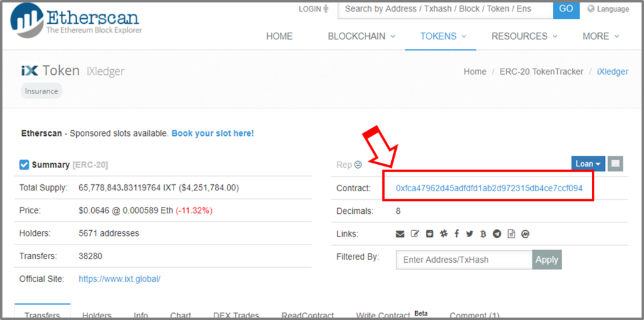Click the gray list-view icon beside Loan
Image resolution: width=644 pixels, height=320 pixels.
click(615, 163)
